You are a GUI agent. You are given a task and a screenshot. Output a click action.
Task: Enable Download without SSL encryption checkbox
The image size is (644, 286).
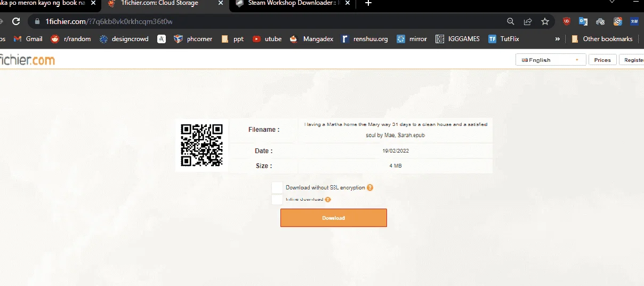click(277, 187)
